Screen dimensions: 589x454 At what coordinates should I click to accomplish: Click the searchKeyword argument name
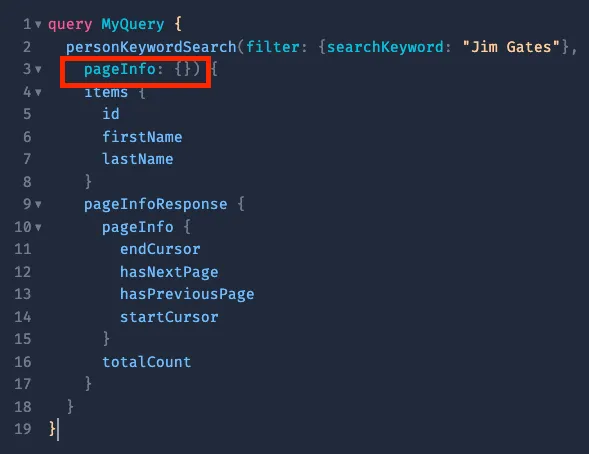(385, 47)
